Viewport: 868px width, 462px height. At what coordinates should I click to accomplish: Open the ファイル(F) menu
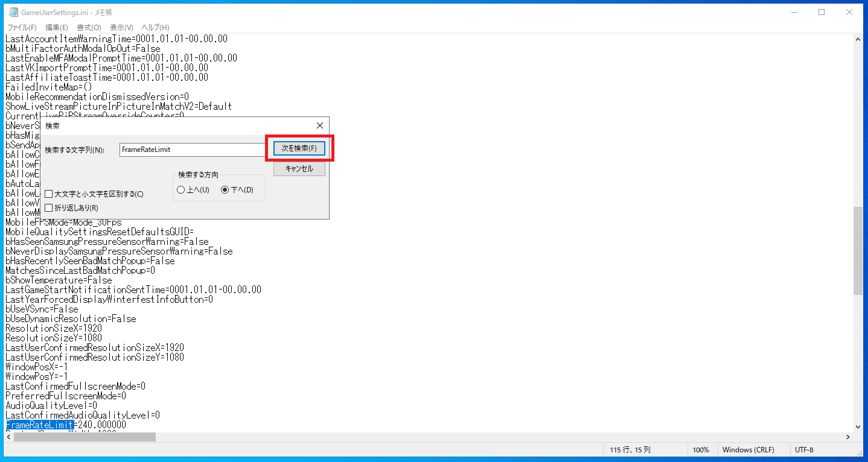pos(22,28)
